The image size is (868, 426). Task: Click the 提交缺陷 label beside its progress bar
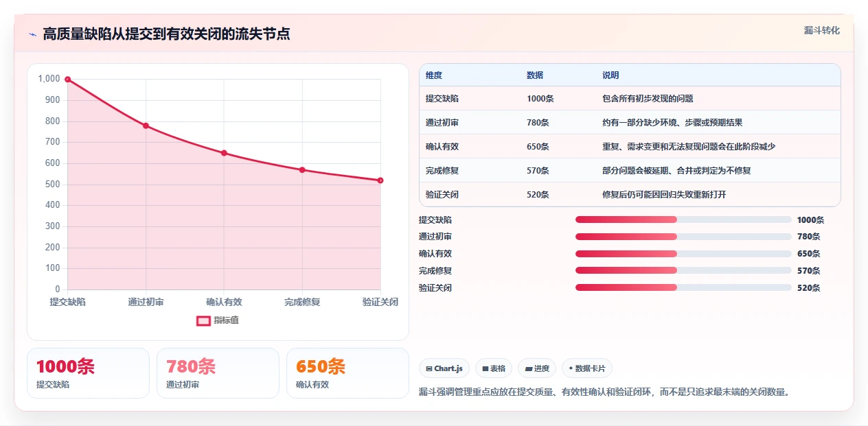click(435, 220)
